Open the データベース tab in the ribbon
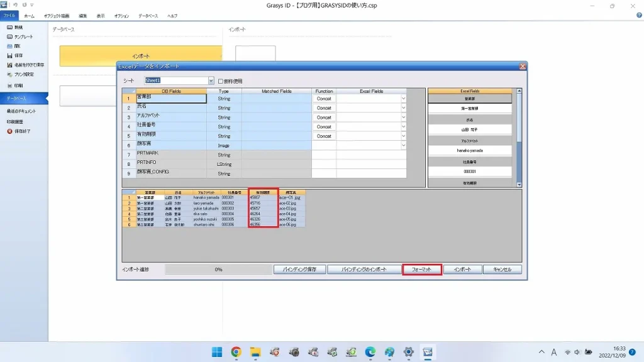Screen dimensions: 644x362 pyautogui.click(x=148, y=16)
